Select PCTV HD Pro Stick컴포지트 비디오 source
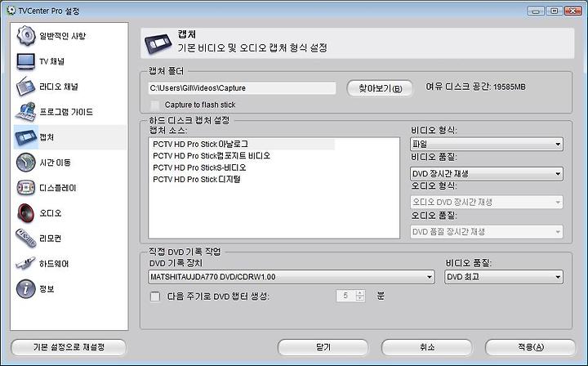This screenshot has height=366, width=588. point(212,155)
